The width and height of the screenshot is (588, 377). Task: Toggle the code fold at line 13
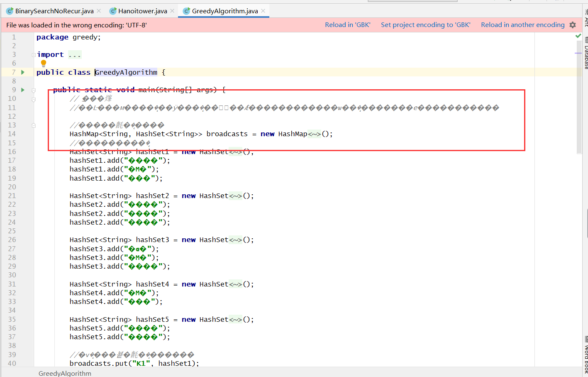coord(33,125)
